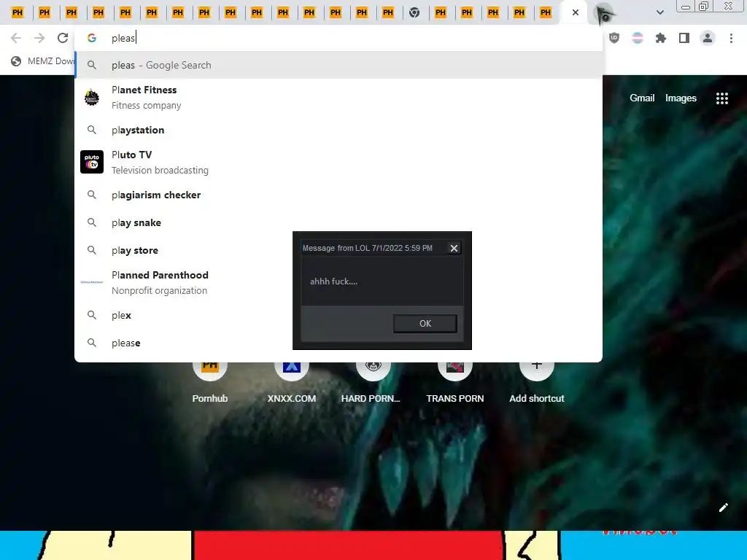
Task: Open the TRANS PORN shortcut tile
Action: point(455,382)
